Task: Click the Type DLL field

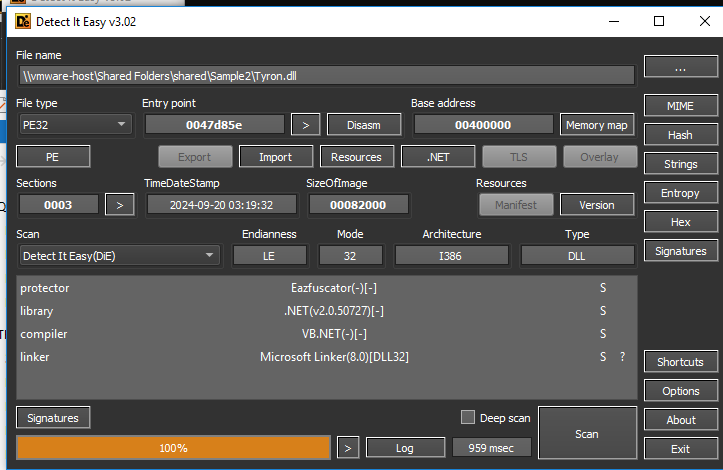Action: pyautogui.click(x=577, y=256)
